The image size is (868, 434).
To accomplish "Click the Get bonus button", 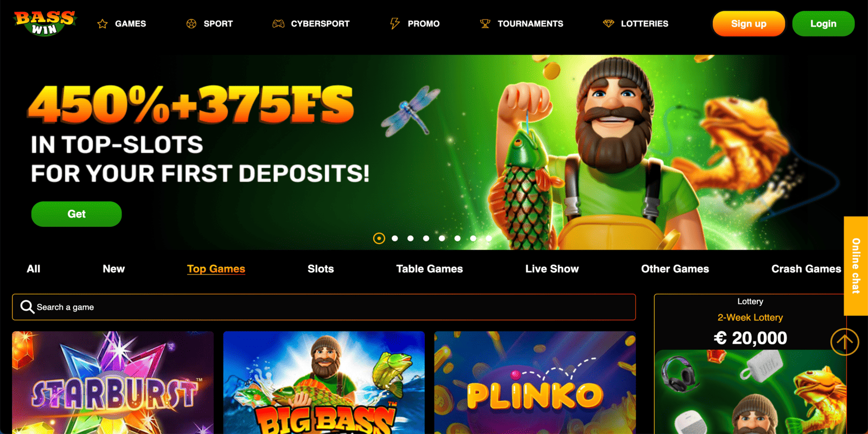I will [x=76, y=214].
